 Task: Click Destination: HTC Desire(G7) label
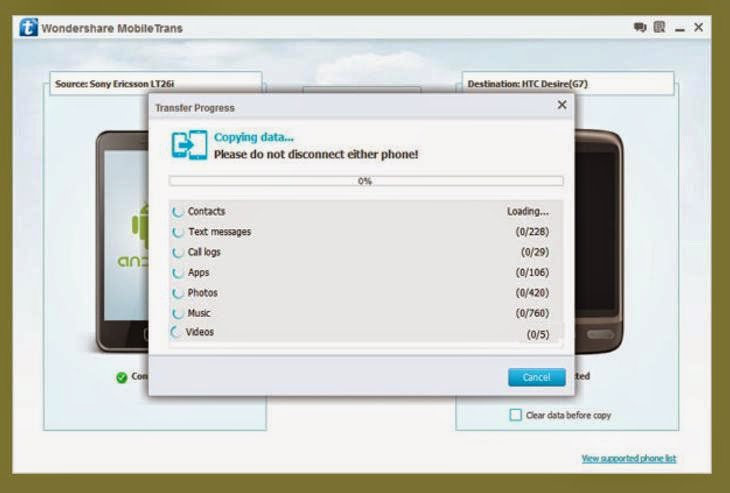pos(527,84)
